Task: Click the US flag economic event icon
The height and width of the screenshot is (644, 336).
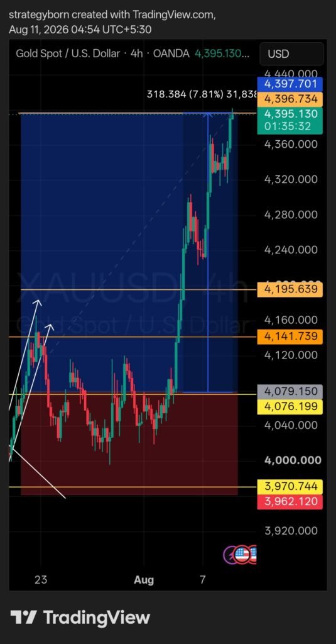Action: click(x=242, y=555)
